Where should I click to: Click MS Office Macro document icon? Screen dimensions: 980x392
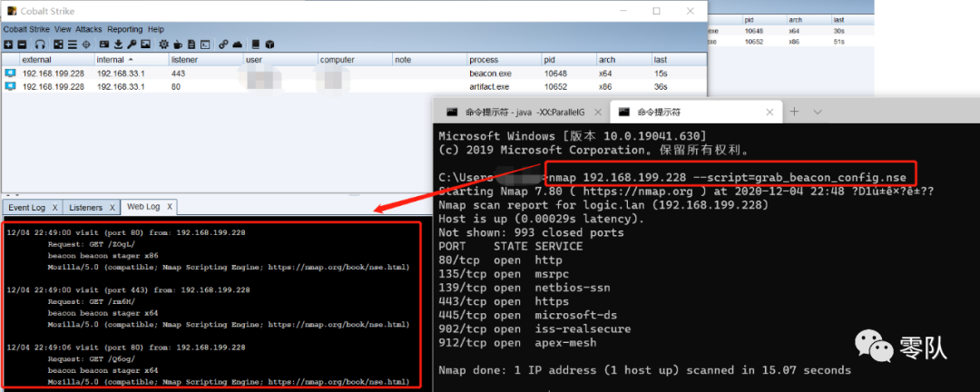click(191, 44)
